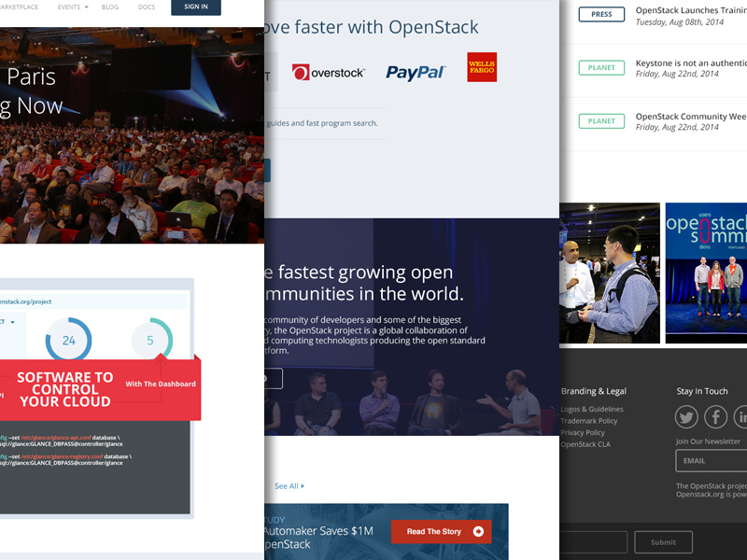The image size is (747, 560).
Task: Open the Twitter icon under Stay In Touch
Action: point(686,417)
